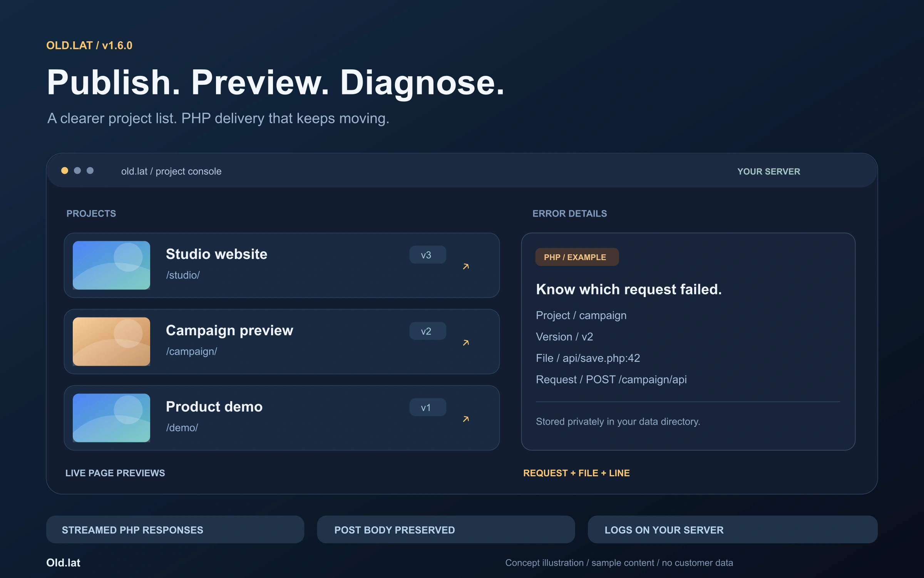Click the 'Concept illustration' footer note
Screen dimensions: 924x578
619,563
